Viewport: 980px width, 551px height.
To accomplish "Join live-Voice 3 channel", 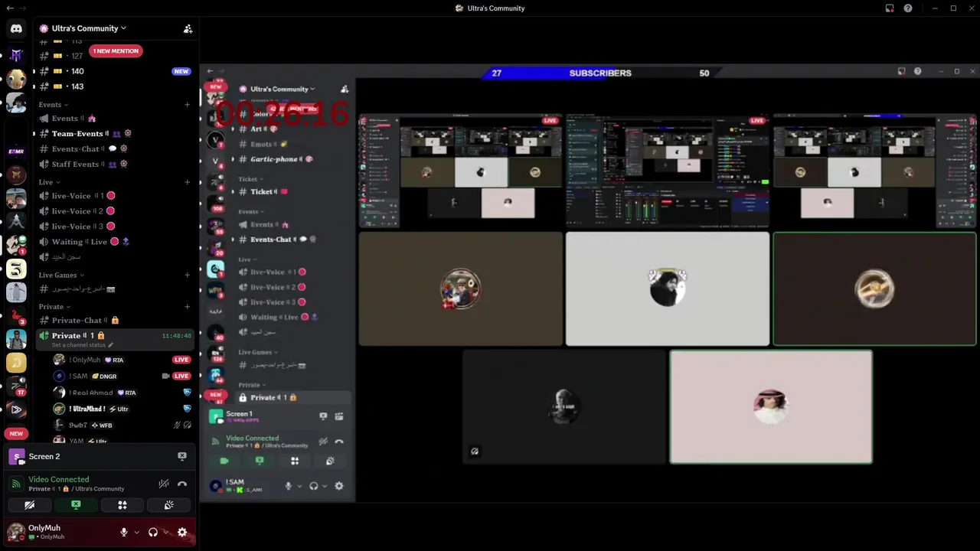I will tap(115, 227).
